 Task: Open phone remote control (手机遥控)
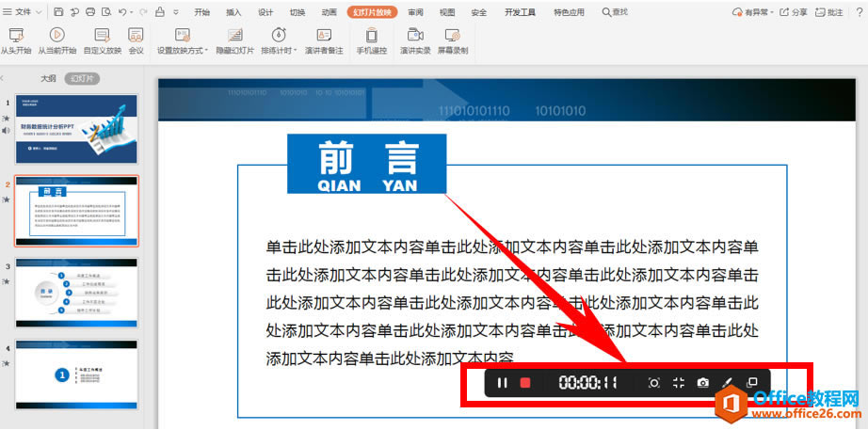coord(372,41)
